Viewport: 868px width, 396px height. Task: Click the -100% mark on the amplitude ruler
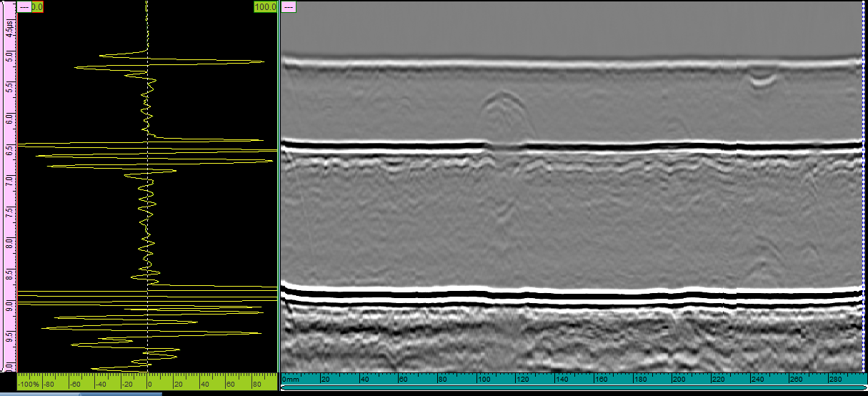point(28,385)
